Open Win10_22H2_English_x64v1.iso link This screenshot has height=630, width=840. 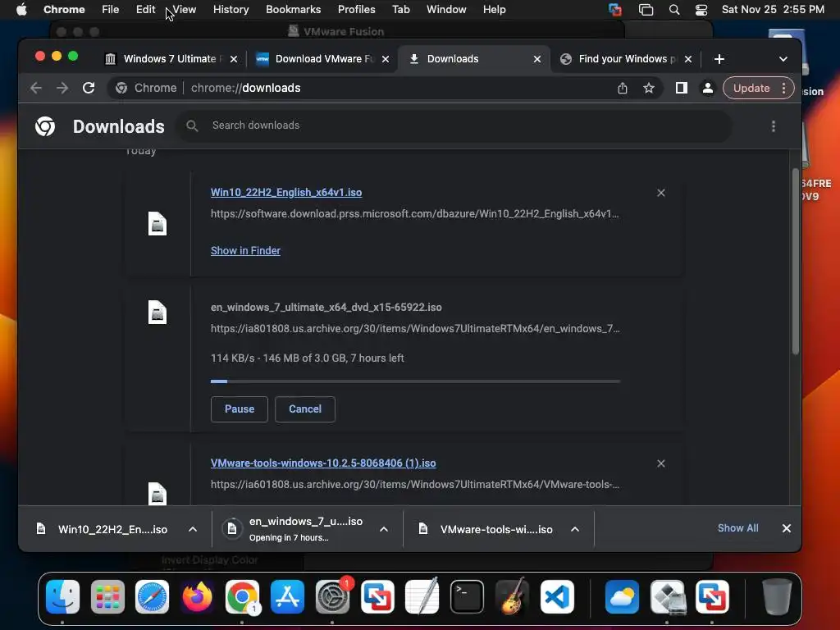(286, 192)
